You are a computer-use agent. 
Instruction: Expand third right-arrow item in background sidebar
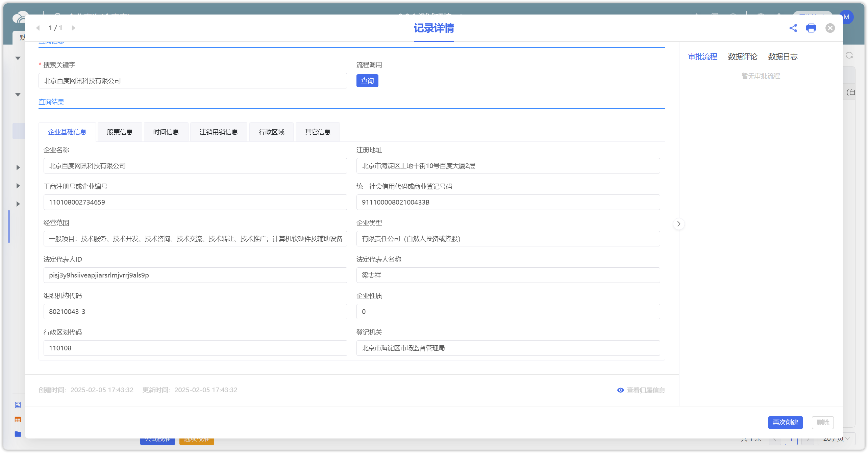pos(18,204)
